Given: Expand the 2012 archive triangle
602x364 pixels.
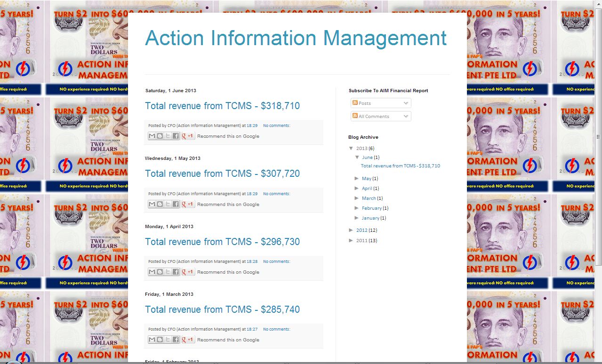Looking at the screenshot, I should tap(351, 230).
